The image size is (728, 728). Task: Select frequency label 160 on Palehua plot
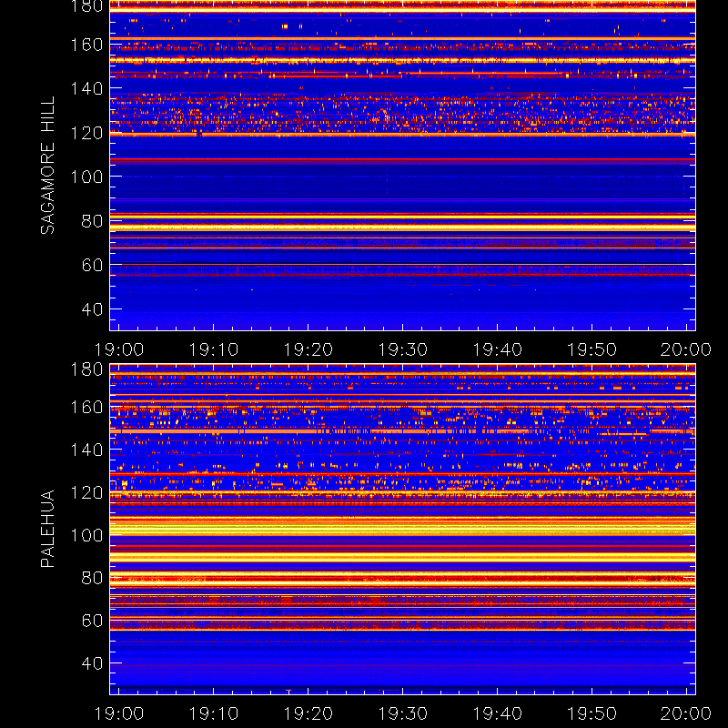pyautogui.click(x=86, y=408)
